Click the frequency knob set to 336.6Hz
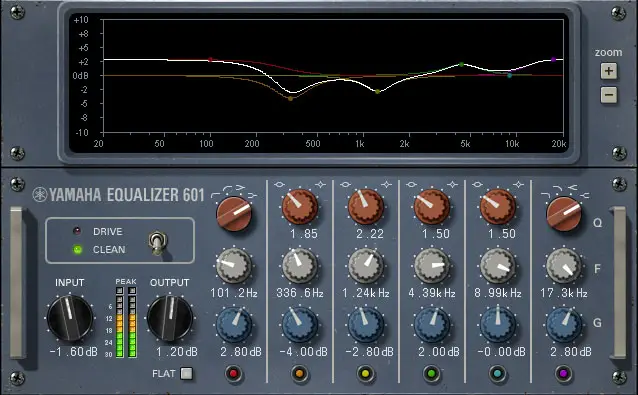The height and width of the screenshot is (395, 638). pyautogui.click(x=300, y=266)
